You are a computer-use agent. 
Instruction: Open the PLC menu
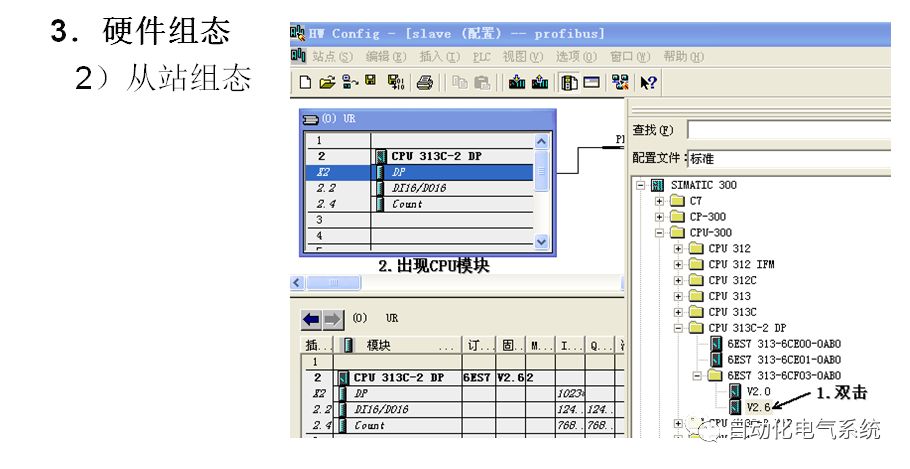[482, 56]
